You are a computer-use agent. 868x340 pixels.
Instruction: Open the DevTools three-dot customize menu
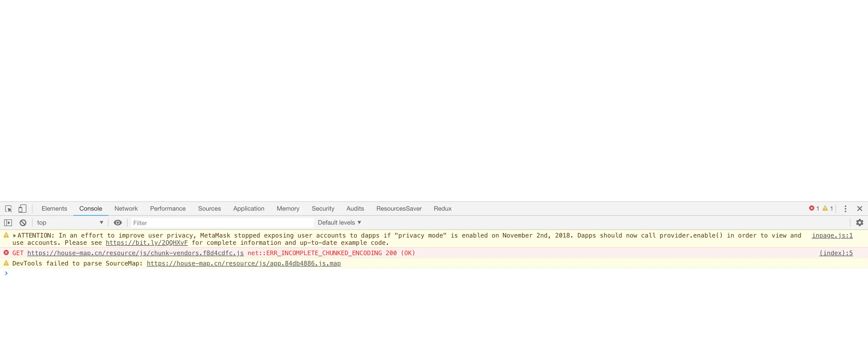click(x=845, y=209)
